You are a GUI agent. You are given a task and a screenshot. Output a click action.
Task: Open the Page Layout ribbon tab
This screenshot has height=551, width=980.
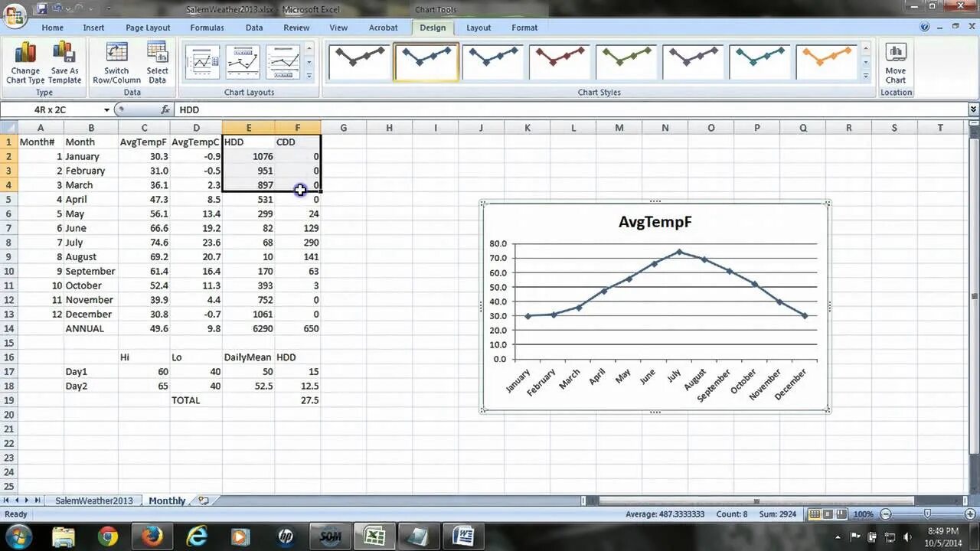[148, 28]
